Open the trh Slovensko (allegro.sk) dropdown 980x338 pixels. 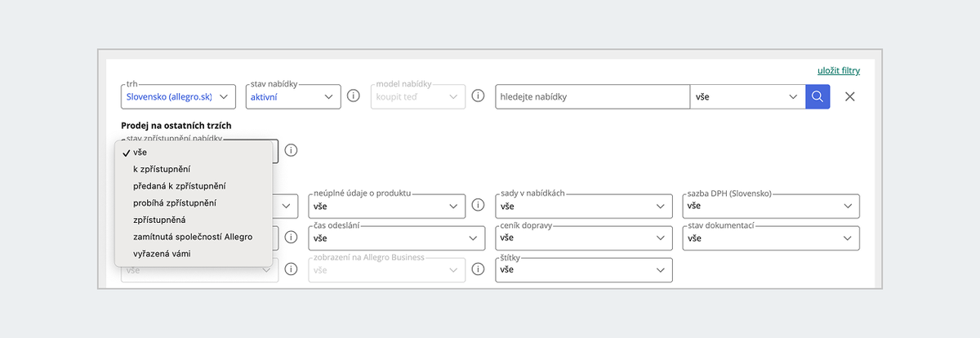[178, 96]
